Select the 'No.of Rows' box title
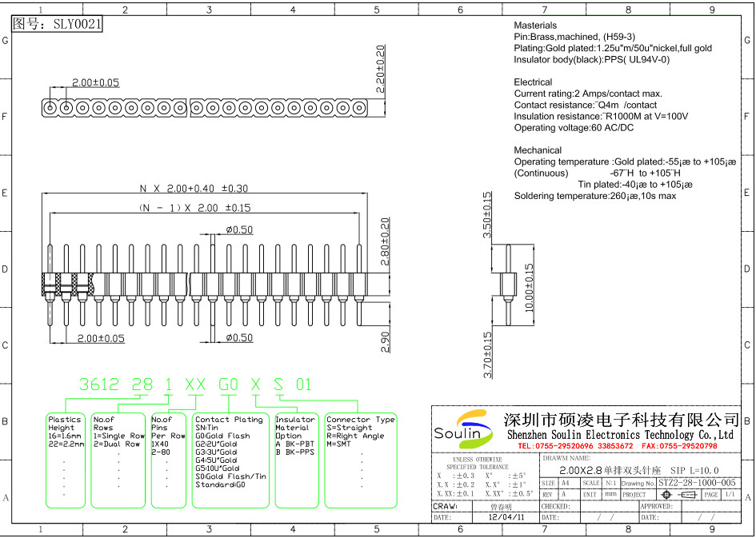This screenshot has width=756, height=538. [104, 424]
